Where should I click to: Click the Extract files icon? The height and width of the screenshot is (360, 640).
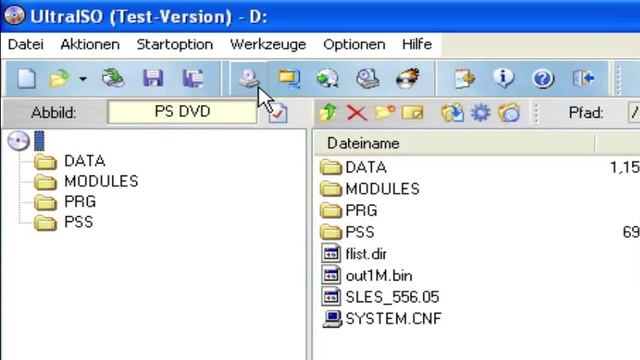pos(453,113)
